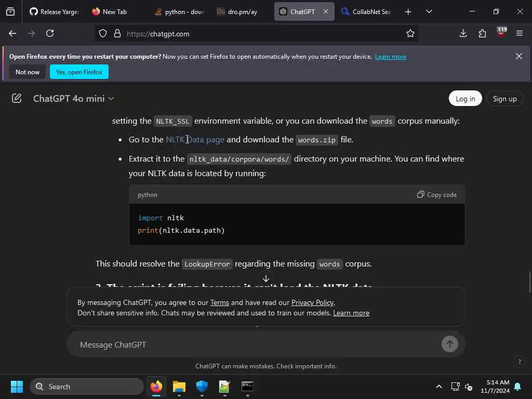Open the NLTK Data page link

tap(195, 140)
